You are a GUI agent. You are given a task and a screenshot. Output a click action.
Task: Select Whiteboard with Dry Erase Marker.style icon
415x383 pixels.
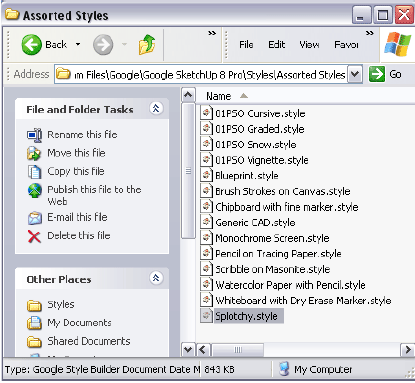[x=206, y=300]
